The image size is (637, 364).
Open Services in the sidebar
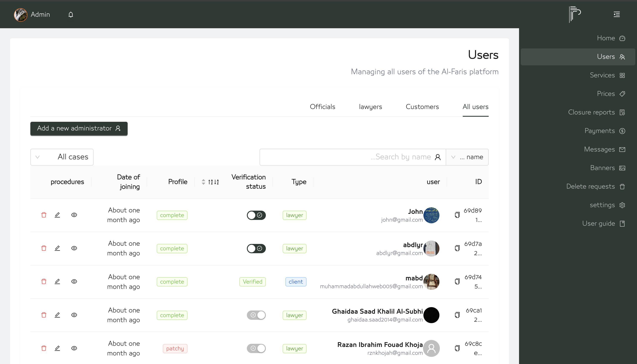coord(578,75)
